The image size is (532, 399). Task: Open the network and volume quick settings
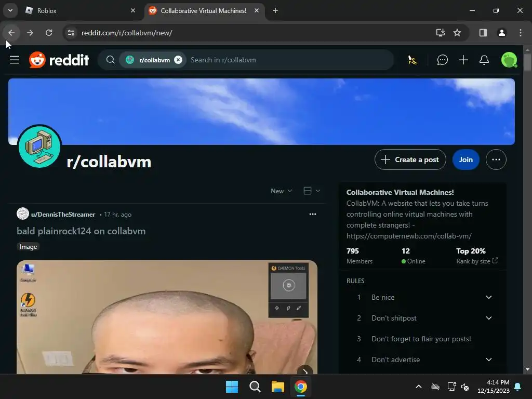(x=458, y=387)
